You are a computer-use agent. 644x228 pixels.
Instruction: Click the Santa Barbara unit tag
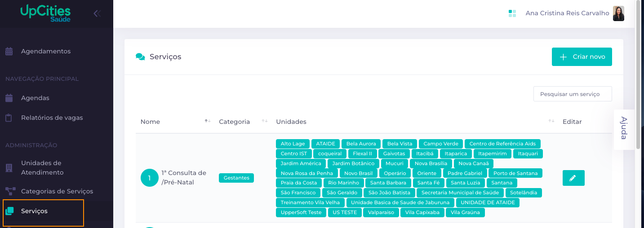[388, 183]
